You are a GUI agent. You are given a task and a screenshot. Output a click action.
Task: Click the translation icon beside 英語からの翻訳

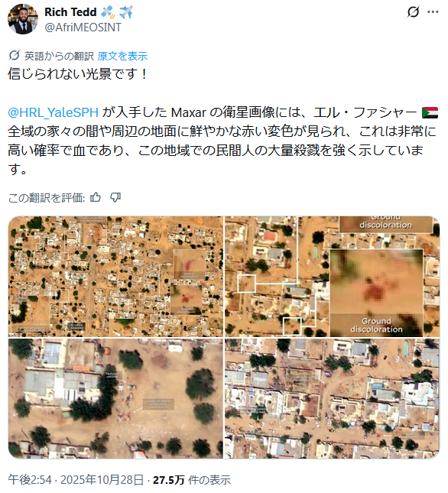[15, 55]
